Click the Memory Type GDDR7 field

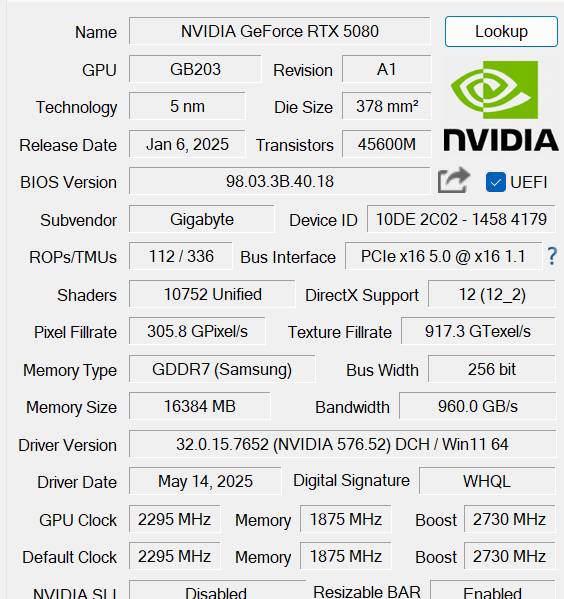pos(222,369)
